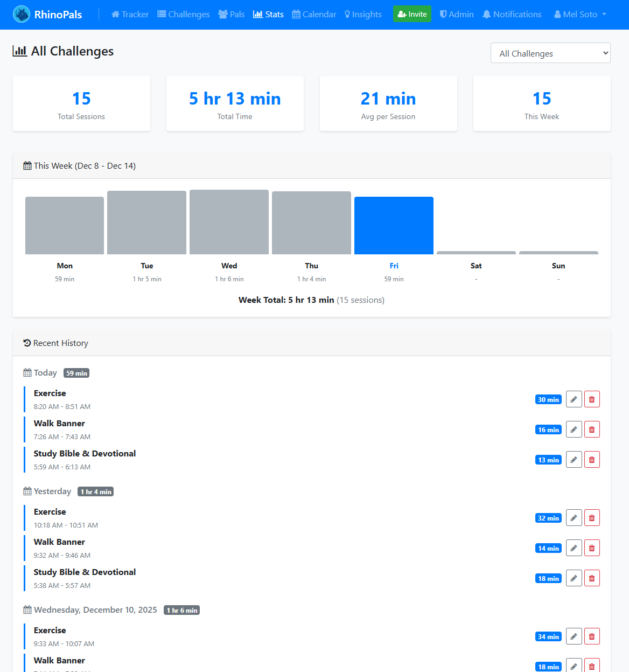Edit Wednesday's Exercise session
The image size is (629, 672).
tap(574, 636)
